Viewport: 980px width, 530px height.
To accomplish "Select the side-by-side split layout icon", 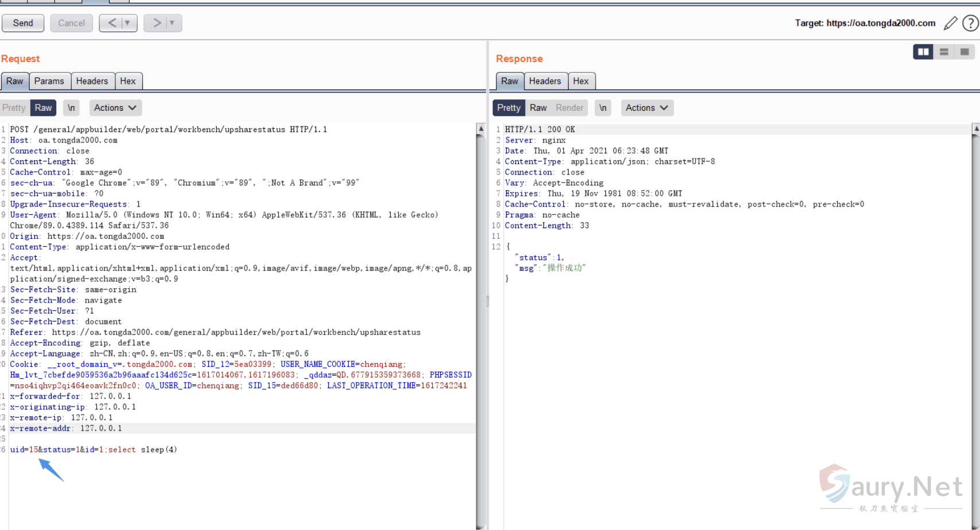I will click(923, 52).
